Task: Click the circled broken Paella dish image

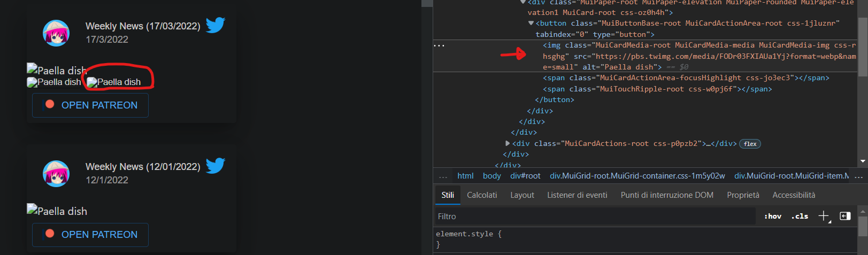Action: coord(114,82)
